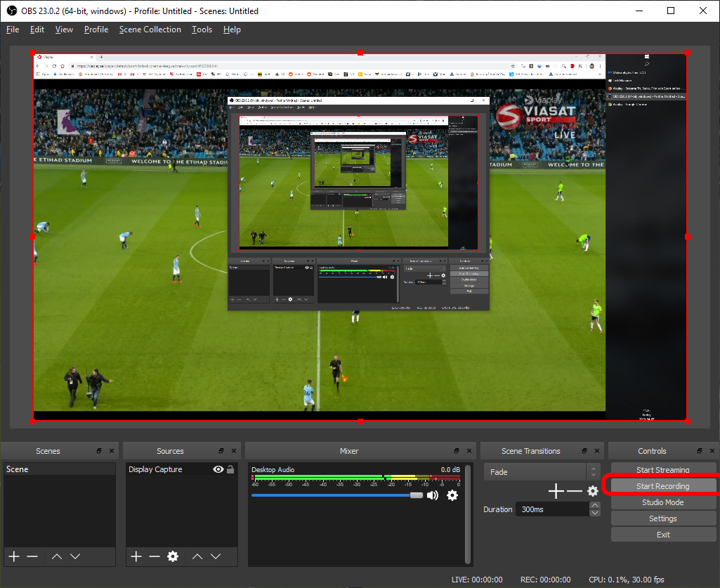The height and width of the screenshot is (588, 720).
Task: Mute Desktop Audio speaker icon
Action: click(433, 495)
